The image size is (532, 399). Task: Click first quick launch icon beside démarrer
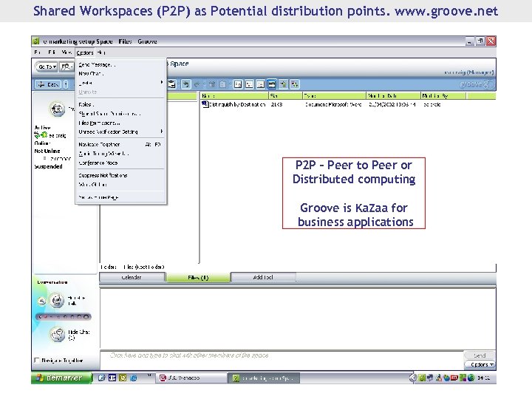coord(101,378)
